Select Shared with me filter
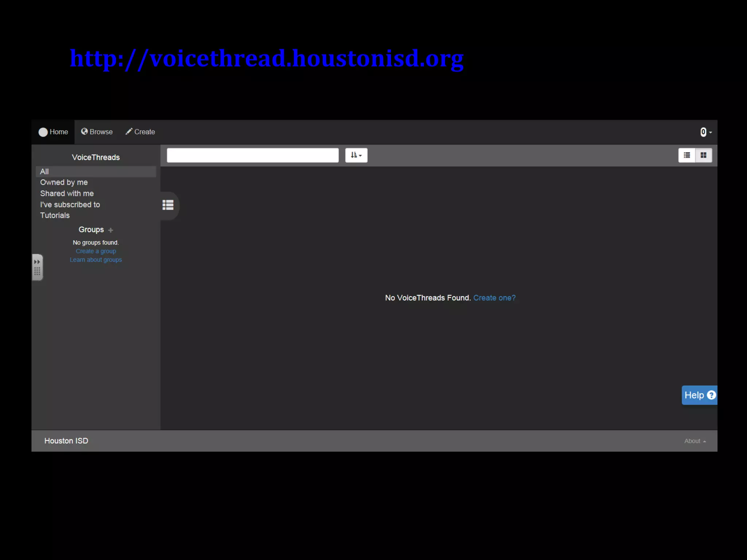Viewport: 747px width, 560px height. pos(67,194)
